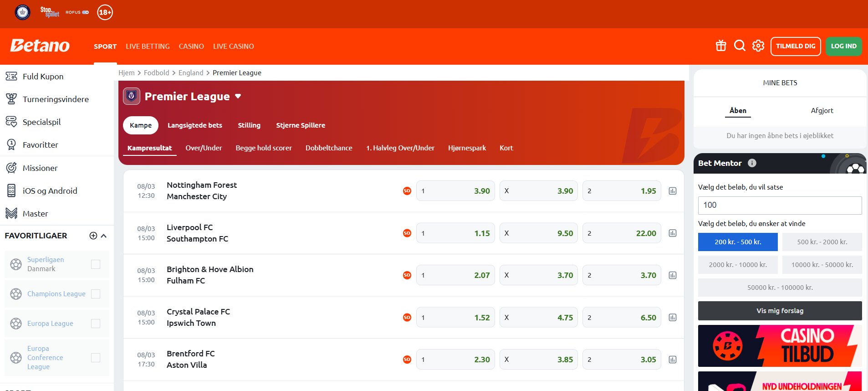Click the Betano logo

(x=40, y=46)
